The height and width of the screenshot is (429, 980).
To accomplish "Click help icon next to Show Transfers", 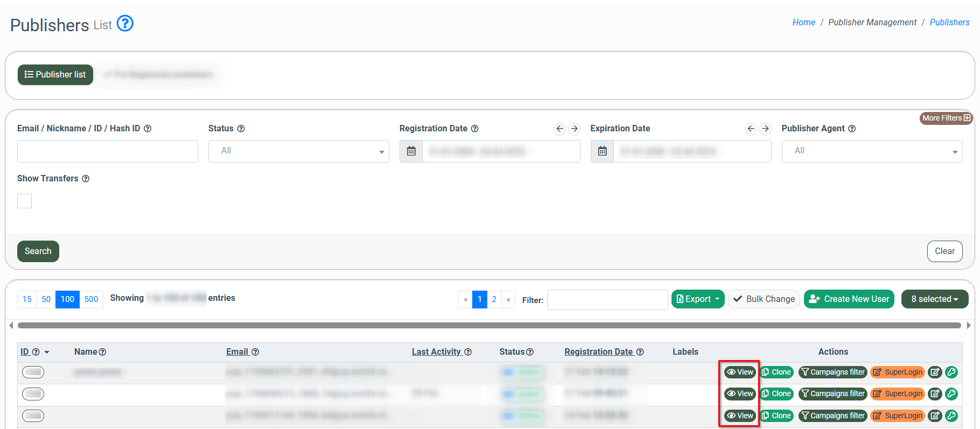I will point(86,179).
